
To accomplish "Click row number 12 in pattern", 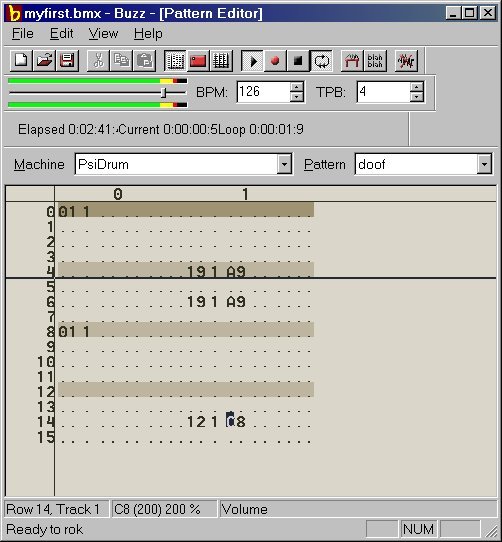I will click(46, 392).
